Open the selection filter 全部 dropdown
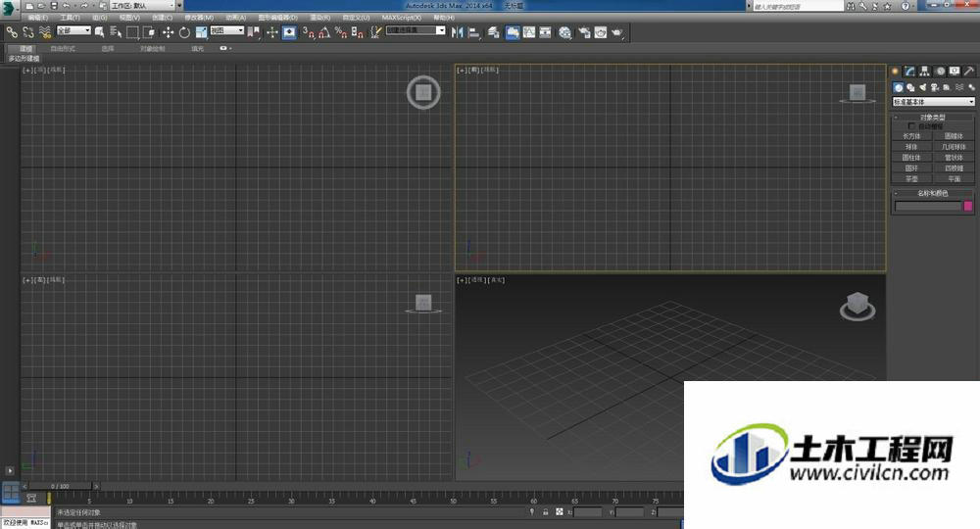The width and height of the screenshot is (980, 529). click(x=73, y=30)
